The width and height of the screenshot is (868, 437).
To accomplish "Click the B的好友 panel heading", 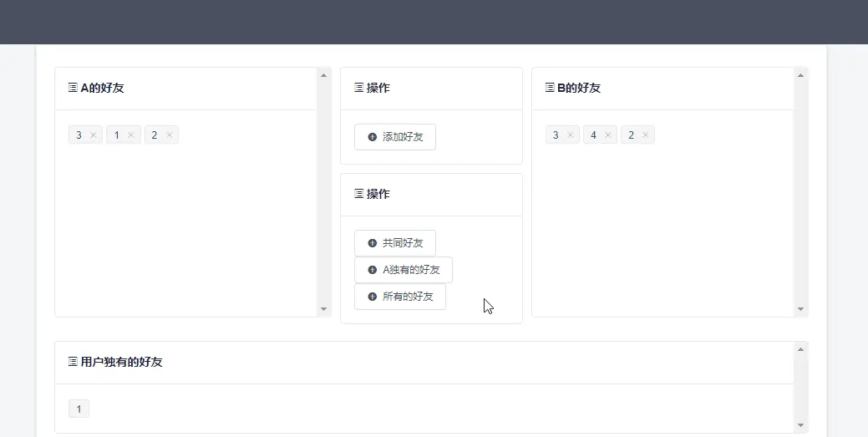I will (x=579, y=88).
